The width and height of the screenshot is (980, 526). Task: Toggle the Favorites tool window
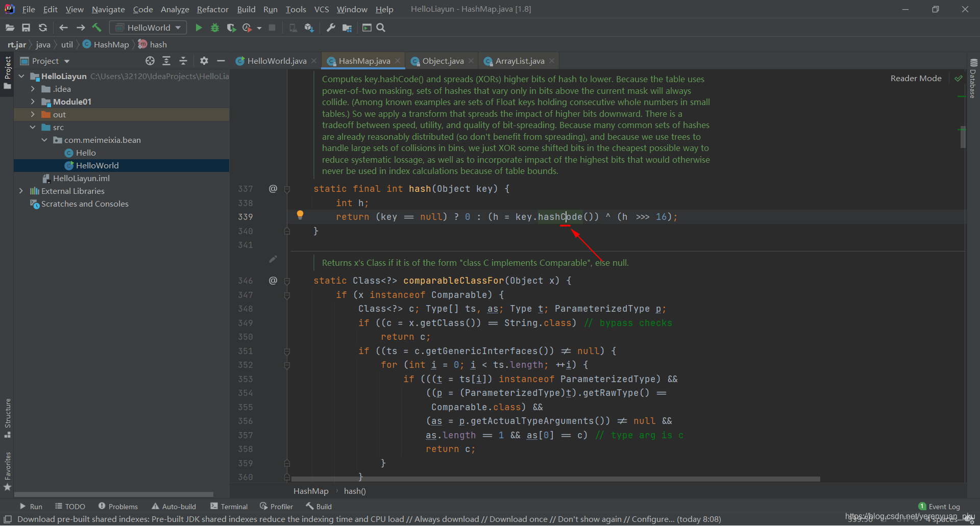pyautogui.click(x=7, y=471)
